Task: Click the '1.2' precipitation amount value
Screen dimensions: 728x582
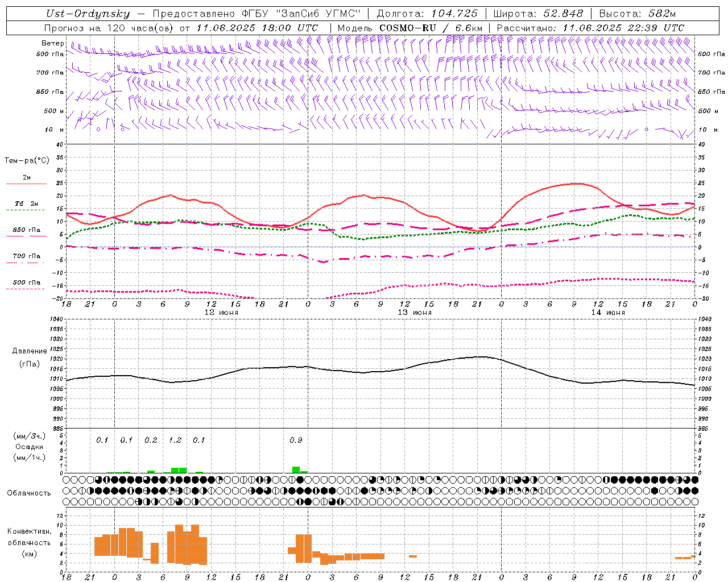Action: click(x=175, y=440)
